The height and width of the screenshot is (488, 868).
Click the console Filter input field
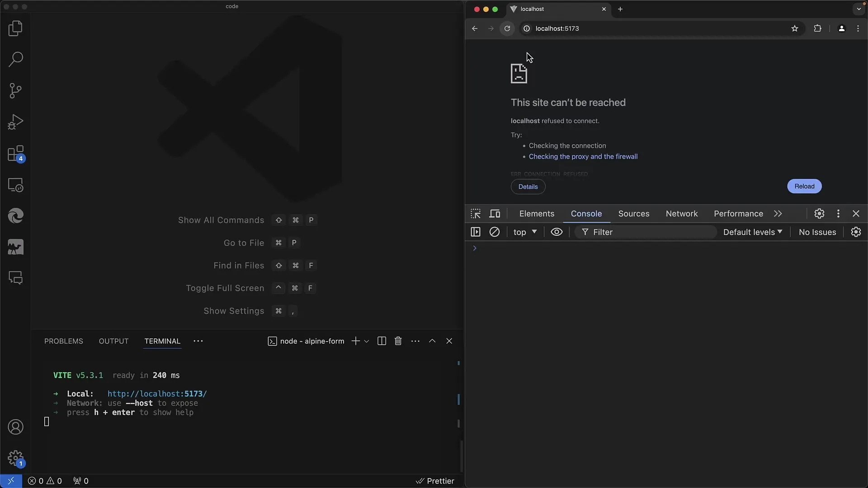(x=646, y=232)
